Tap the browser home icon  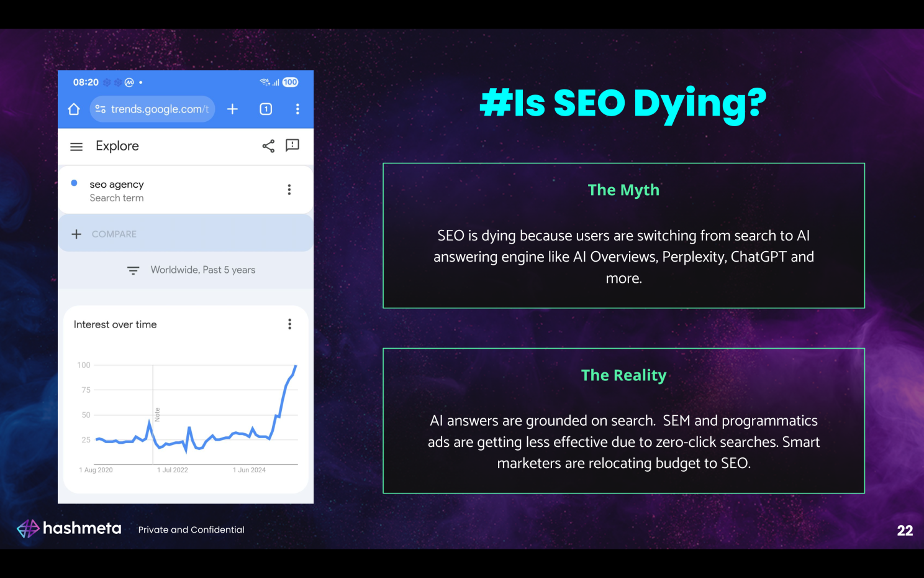[74, 109]
